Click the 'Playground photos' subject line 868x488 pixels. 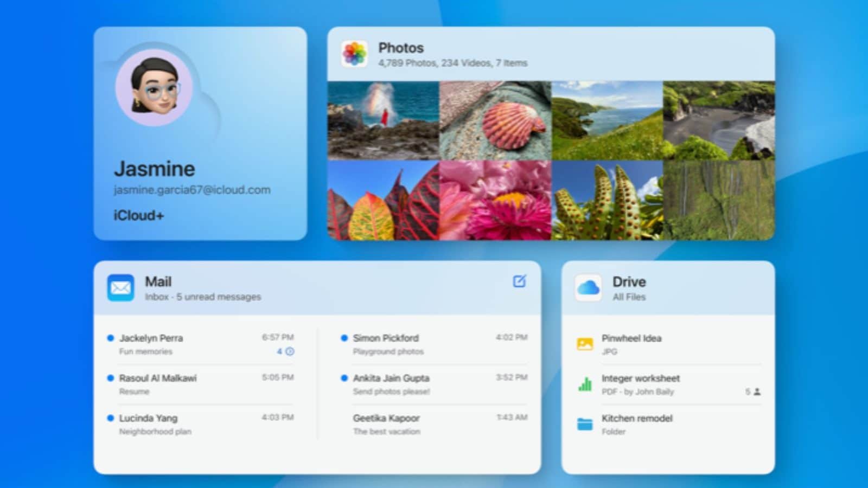click(x=388, y=351)
